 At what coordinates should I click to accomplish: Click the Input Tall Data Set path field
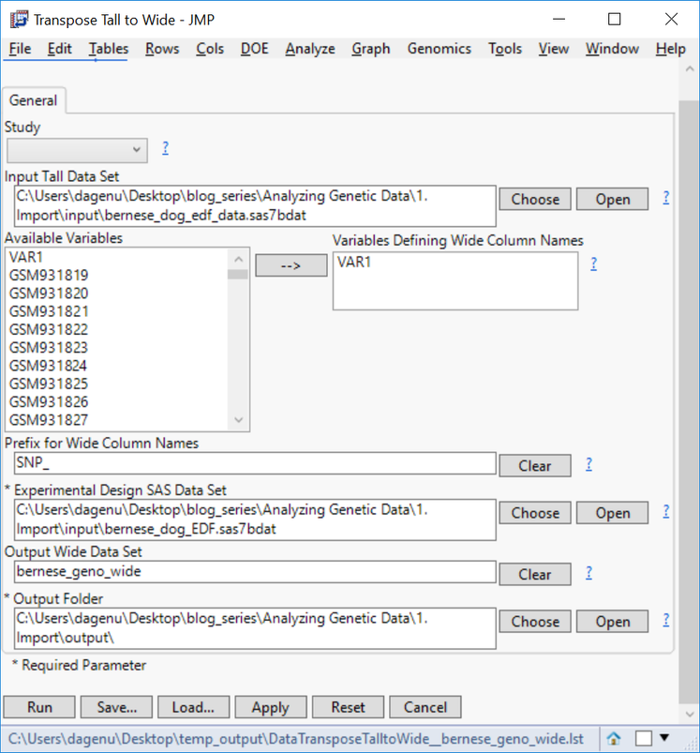point(255,206)
